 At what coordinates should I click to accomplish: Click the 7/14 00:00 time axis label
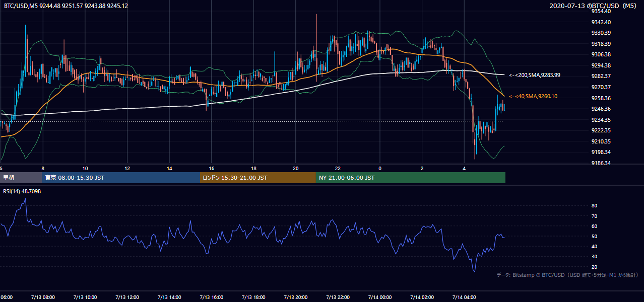[379, 297]
